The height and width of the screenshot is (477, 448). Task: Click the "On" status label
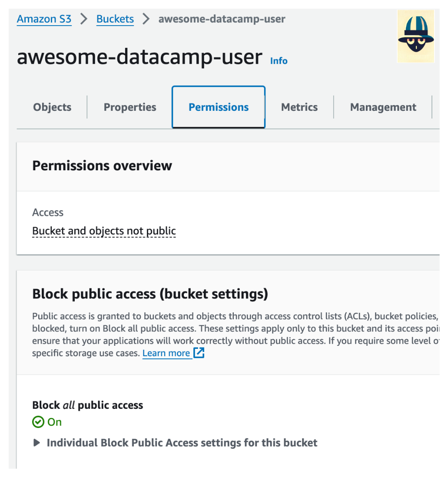point(55,422)
